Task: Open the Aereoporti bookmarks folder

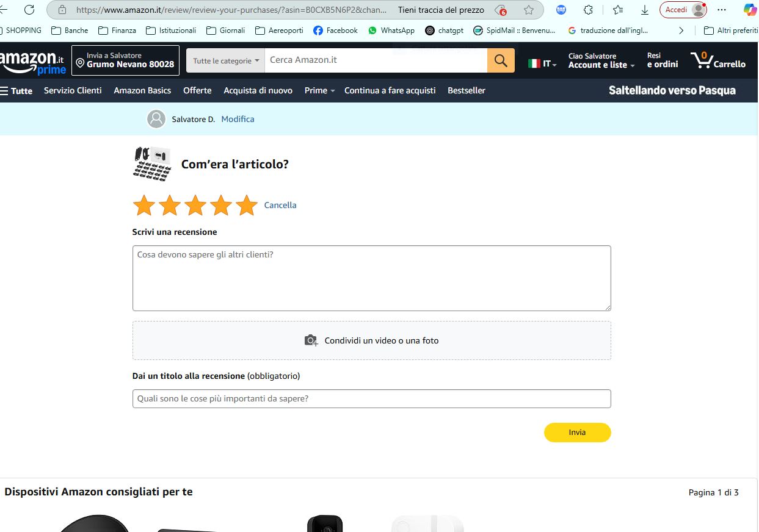Action: (x=279, y=31)
